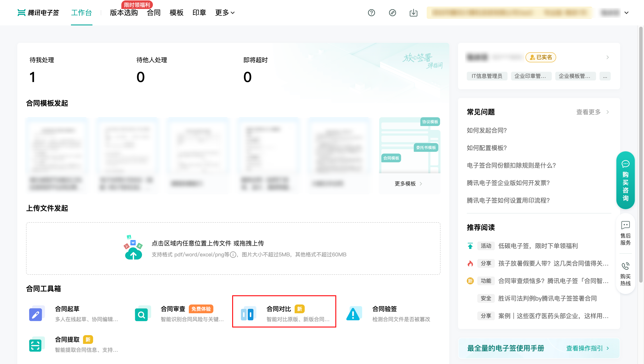Open the download center icon
This screenshot has width=644, height=364.
(413, 13)
